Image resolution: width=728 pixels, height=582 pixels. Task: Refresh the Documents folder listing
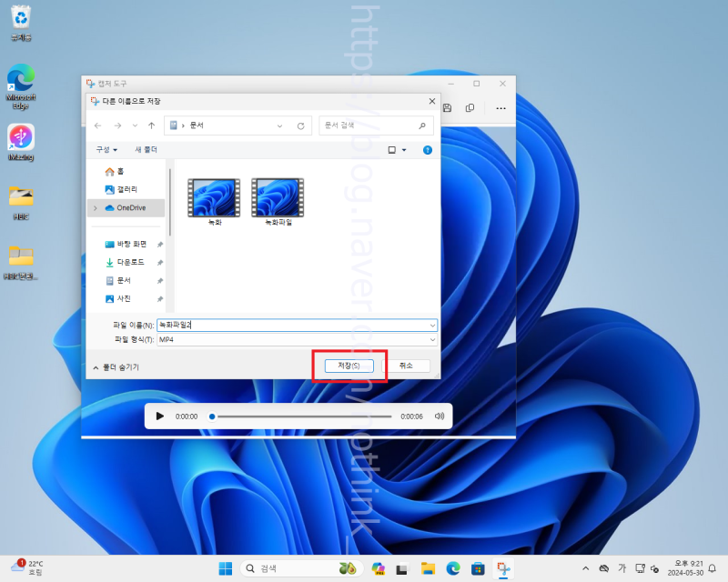301,125
